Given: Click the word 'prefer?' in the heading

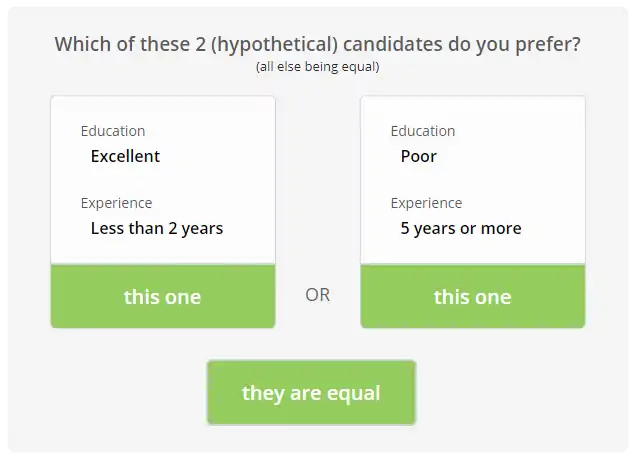Looking at the screenshot, I should (x=548, y=44).
